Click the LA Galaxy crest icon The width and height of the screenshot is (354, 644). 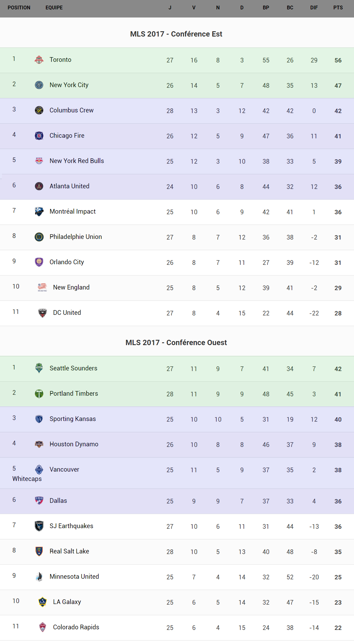42,602
